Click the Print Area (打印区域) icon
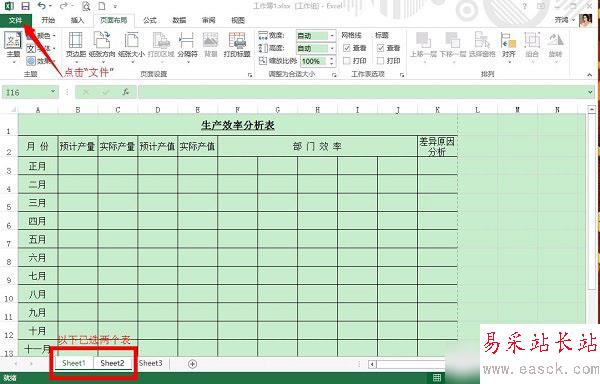 click(x=161, y=41)
